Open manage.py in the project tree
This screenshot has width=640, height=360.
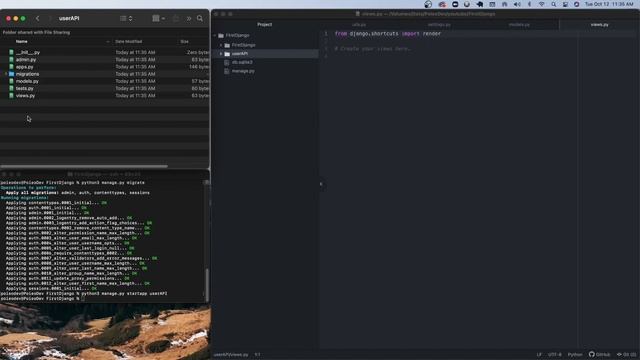(243, 71)
